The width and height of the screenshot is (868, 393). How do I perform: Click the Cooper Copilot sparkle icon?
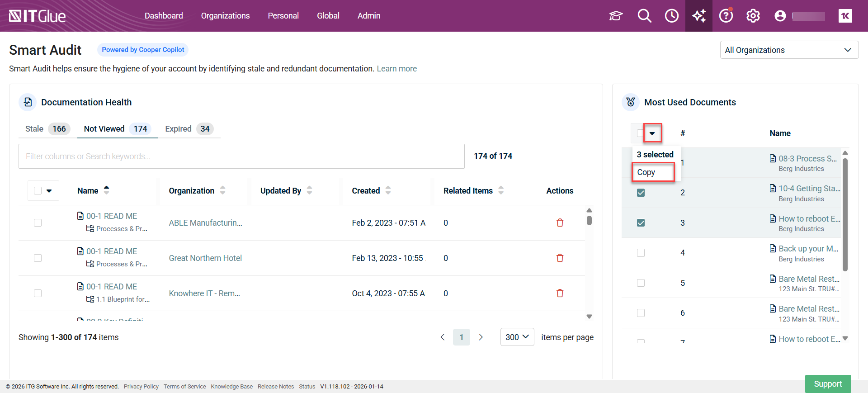[698, 16]
